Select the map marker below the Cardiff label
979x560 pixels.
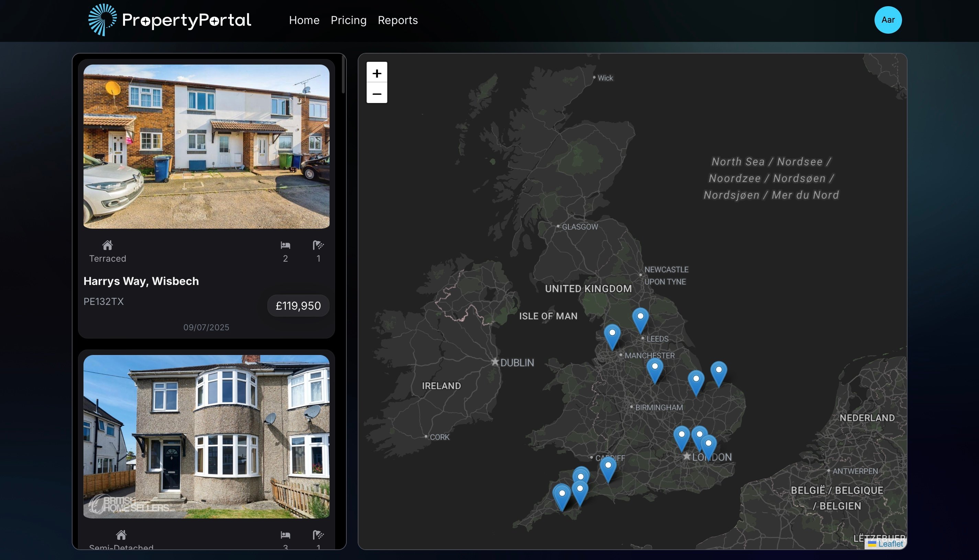608,469
